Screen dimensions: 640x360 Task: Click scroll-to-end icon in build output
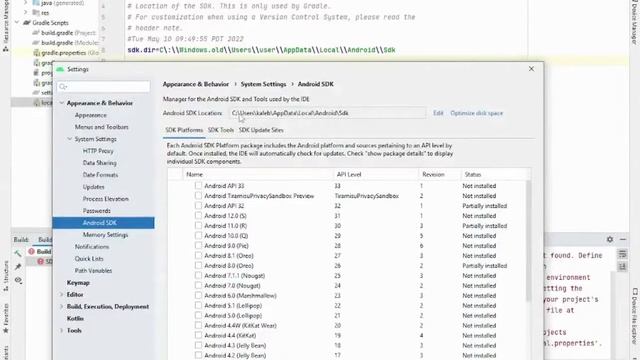point(622,267)
